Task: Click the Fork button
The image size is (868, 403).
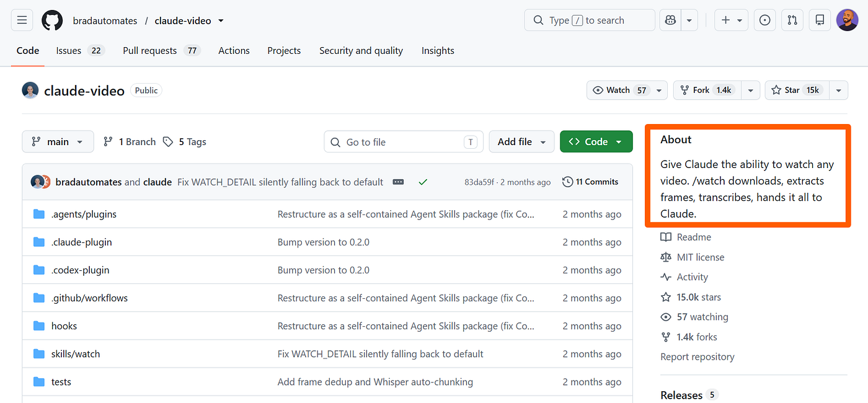Action: point(707,91)
